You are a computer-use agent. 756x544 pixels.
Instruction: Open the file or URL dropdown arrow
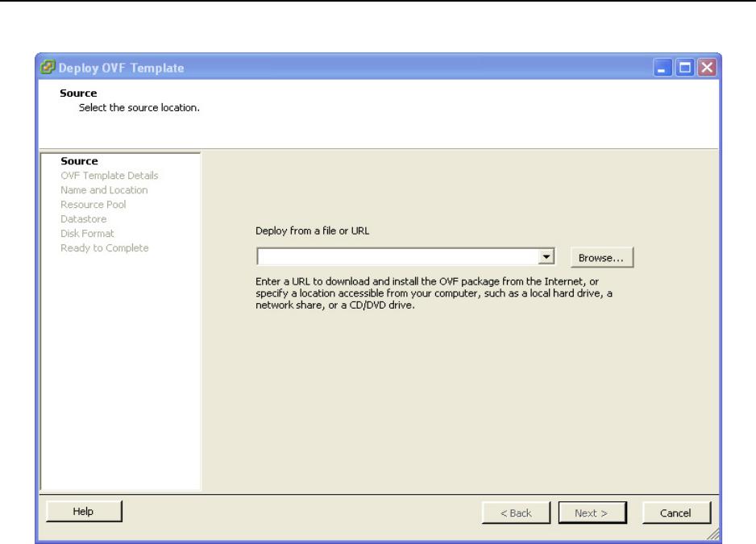click(x=546, y=256)
